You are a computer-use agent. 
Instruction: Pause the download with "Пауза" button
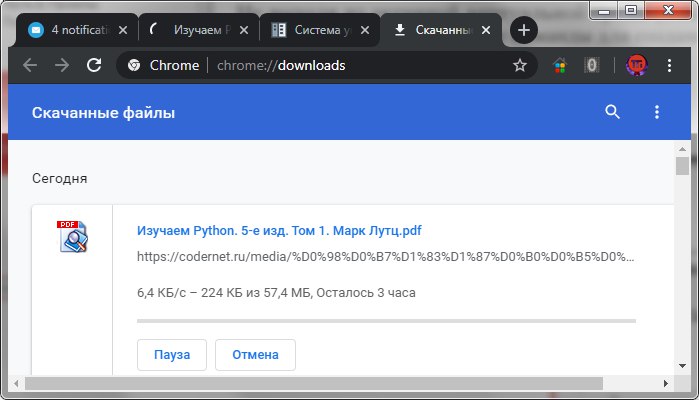[x=172, y=355]
